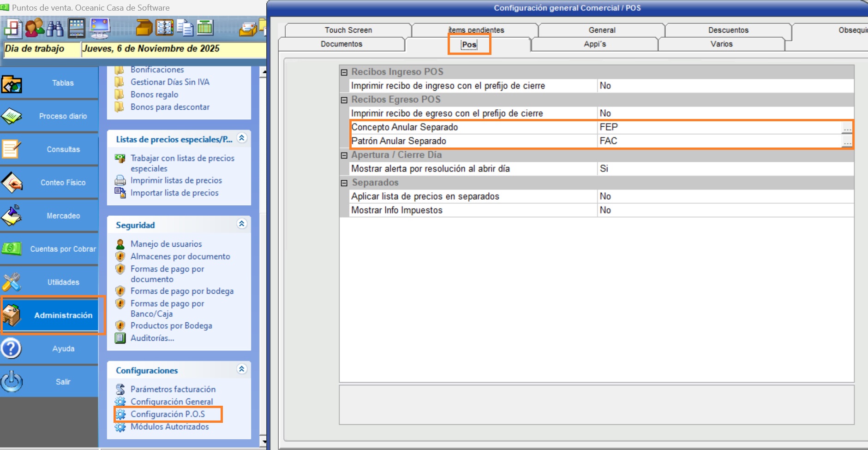Toggle Aplicar lista de precios en separados value
The height and width of the screenshot is (450, 868).
tap(724, 196)
